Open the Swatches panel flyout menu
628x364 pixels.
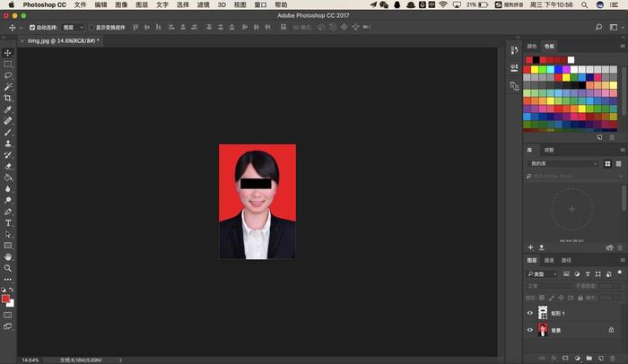tap(623, 46)
